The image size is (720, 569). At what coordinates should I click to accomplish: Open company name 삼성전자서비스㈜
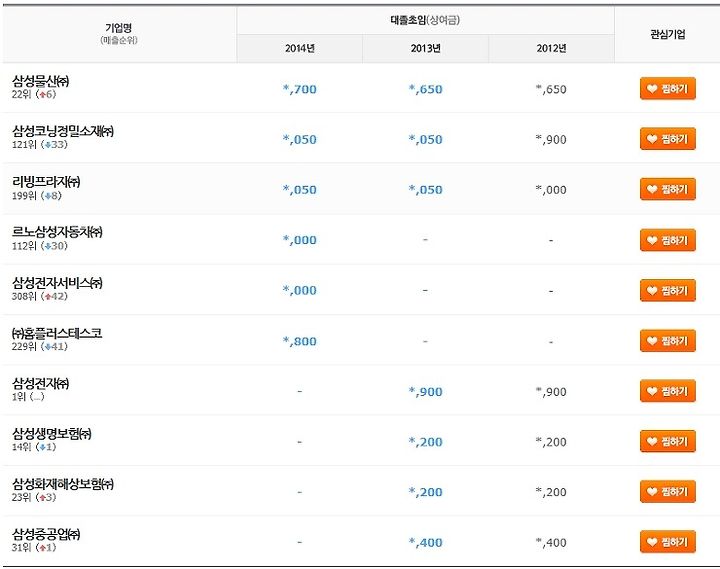pos(57,282)
